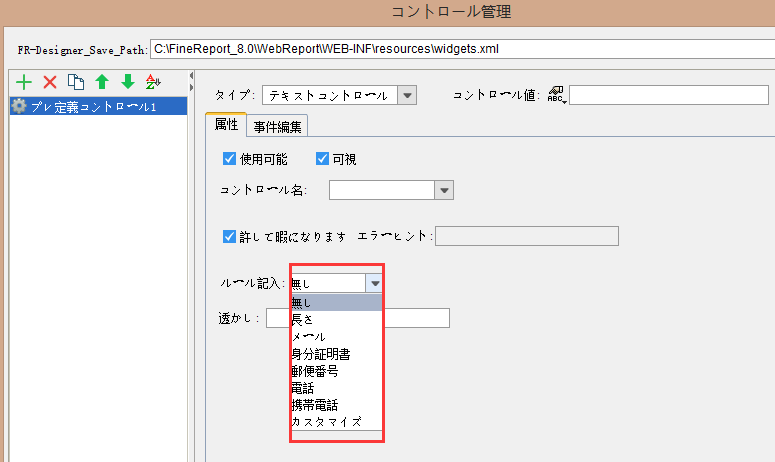
Task: Switch to the 事件編集 tab
Action: click(277, 126)
